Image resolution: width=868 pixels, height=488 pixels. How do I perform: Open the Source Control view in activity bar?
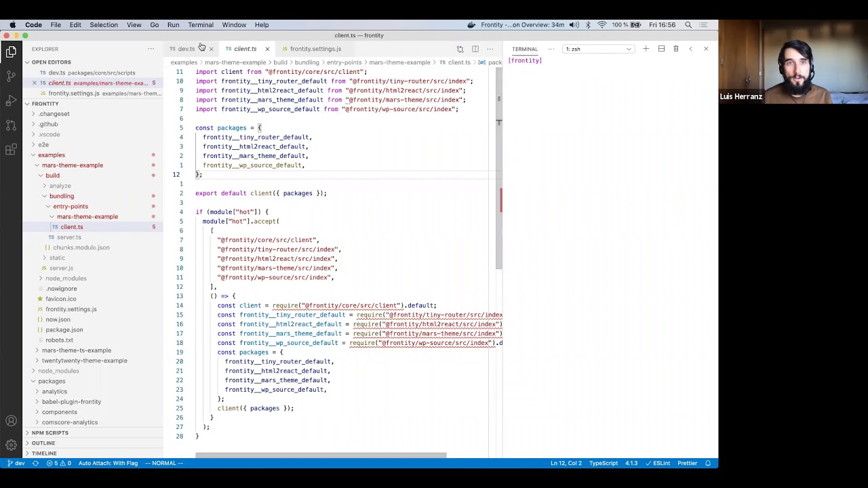click(11, 75)
